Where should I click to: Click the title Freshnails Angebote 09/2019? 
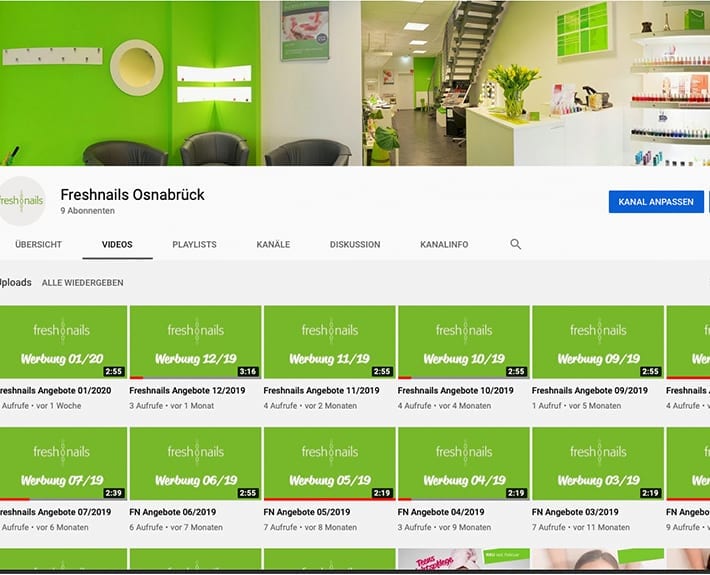590,390
